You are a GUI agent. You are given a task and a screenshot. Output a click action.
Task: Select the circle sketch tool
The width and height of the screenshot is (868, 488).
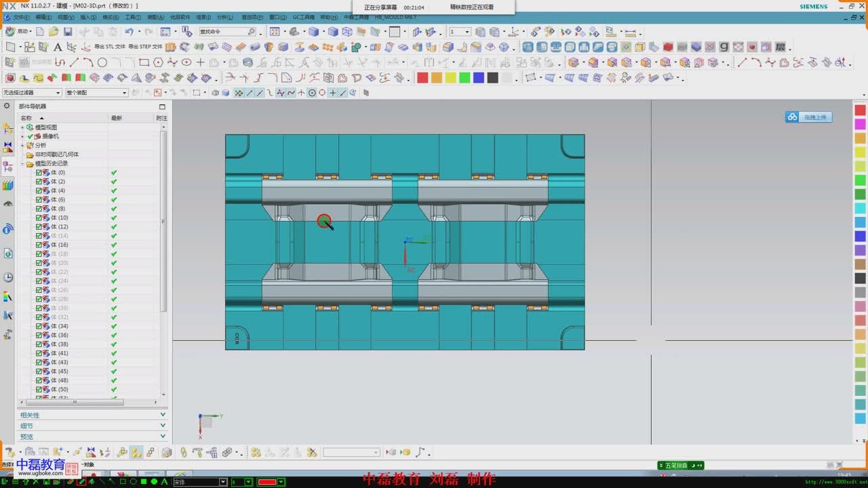tap(102, 62)
